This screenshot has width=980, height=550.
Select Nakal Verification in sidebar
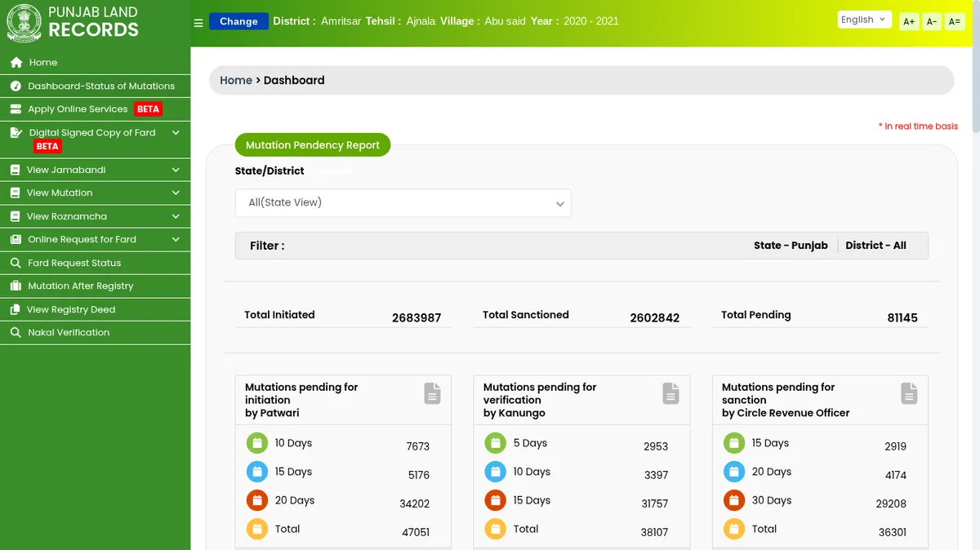click(x=68, y=332)
